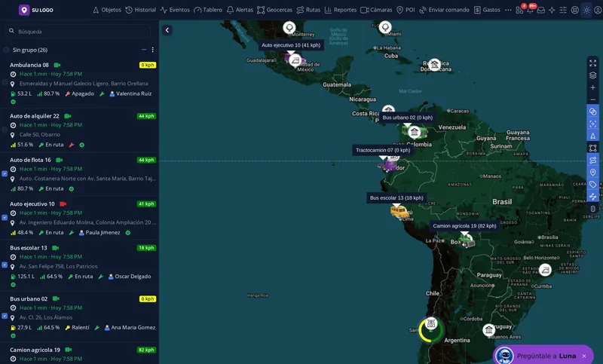Open the lifebuoy support icon
The height and width of the screenshot is (364, 603).
pos(575,11)
